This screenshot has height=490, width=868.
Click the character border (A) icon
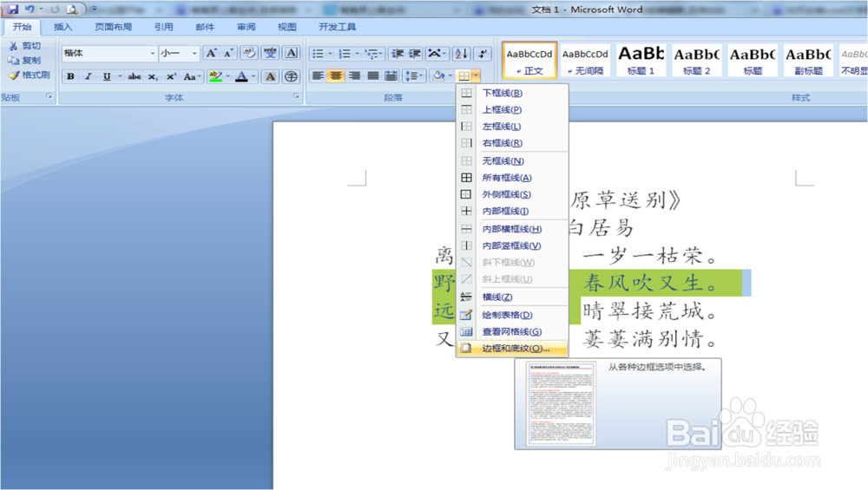tap(291, 53)
